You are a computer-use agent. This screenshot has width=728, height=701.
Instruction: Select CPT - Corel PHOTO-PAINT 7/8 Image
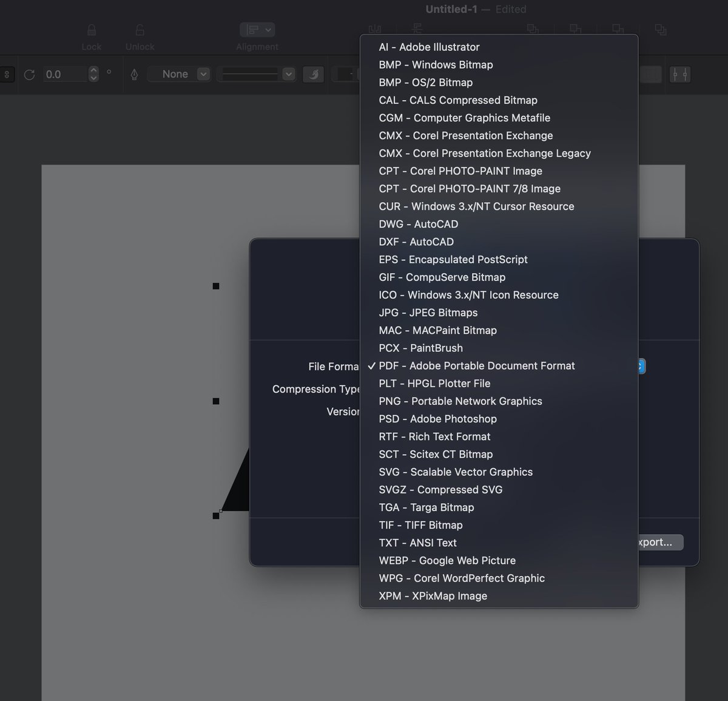tap(499, 189)
